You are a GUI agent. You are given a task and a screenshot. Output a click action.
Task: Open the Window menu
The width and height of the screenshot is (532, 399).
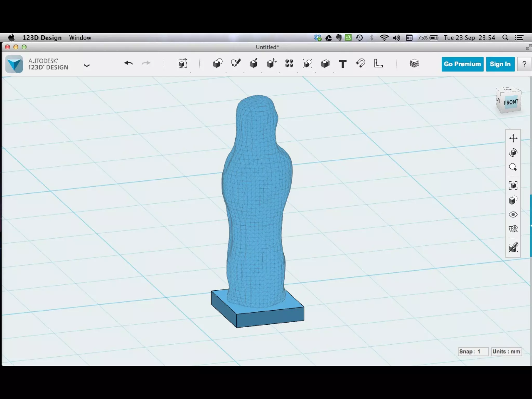(x=80, y=38)
